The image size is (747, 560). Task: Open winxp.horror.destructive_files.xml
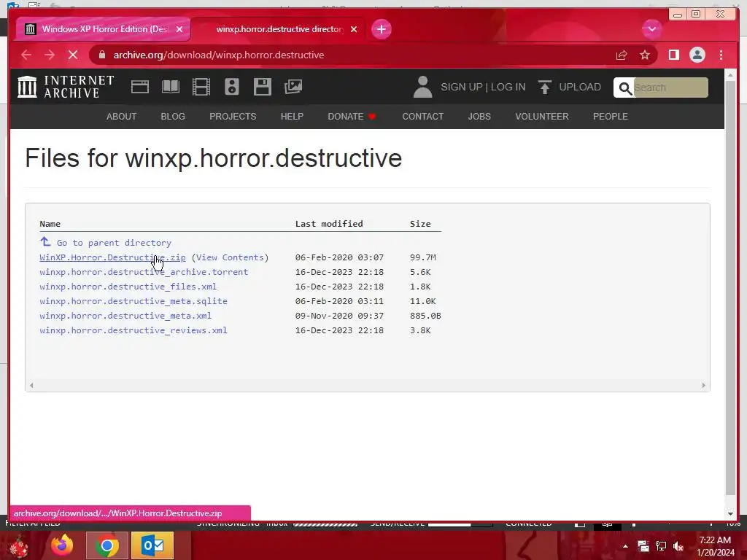coord(128,287)
